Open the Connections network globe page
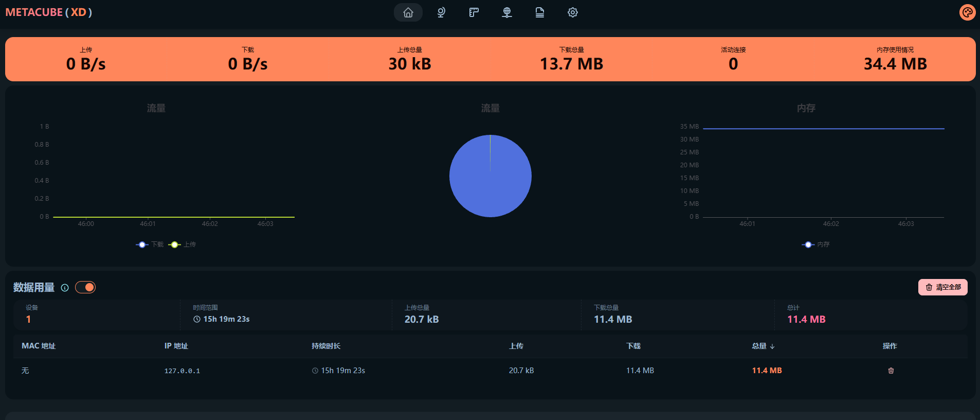 [507, 12]
